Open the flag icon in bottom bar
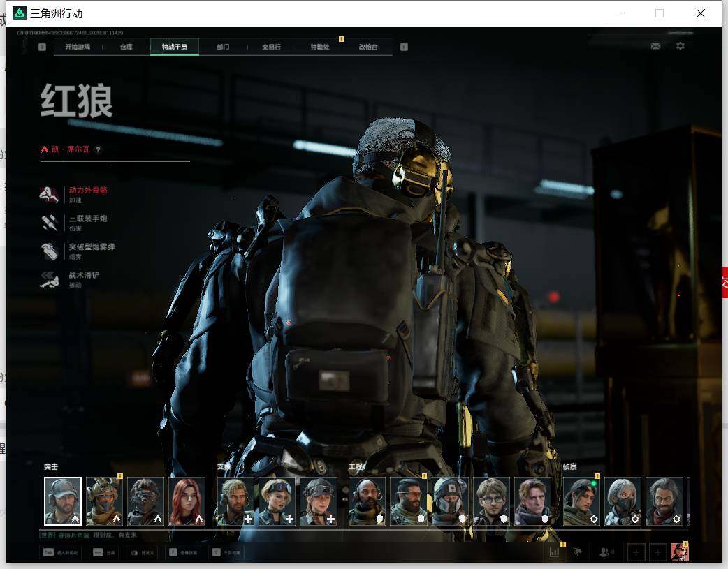The width and height of the screenshot is (728, 569). tap(578, 552)
